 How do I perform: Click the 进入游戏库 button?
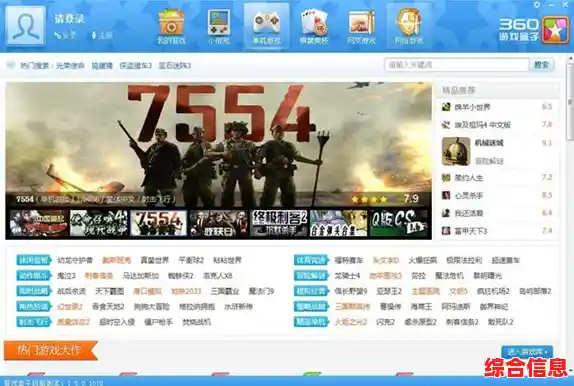pos(527,352)
